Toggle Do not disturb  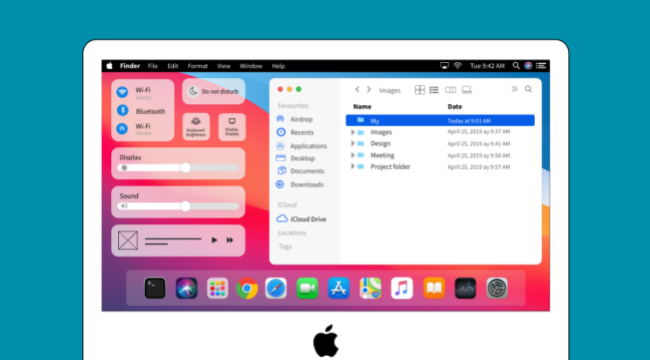(x=213, y=91)
